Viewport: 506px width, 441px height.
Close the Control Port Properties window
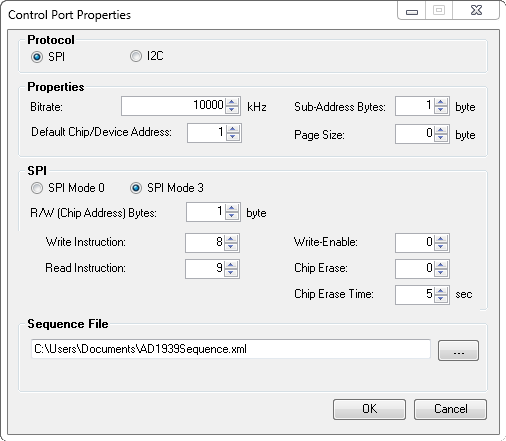[476, 10]
